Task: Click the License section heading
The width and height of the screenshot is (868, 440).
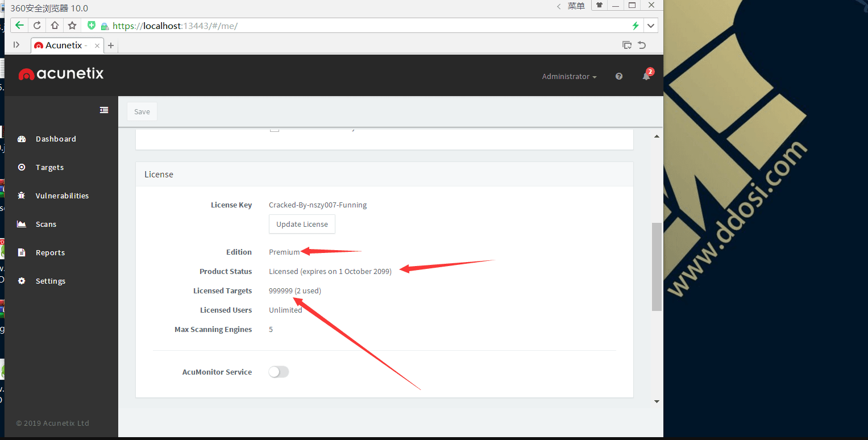Action: click(x=159, y=175)
